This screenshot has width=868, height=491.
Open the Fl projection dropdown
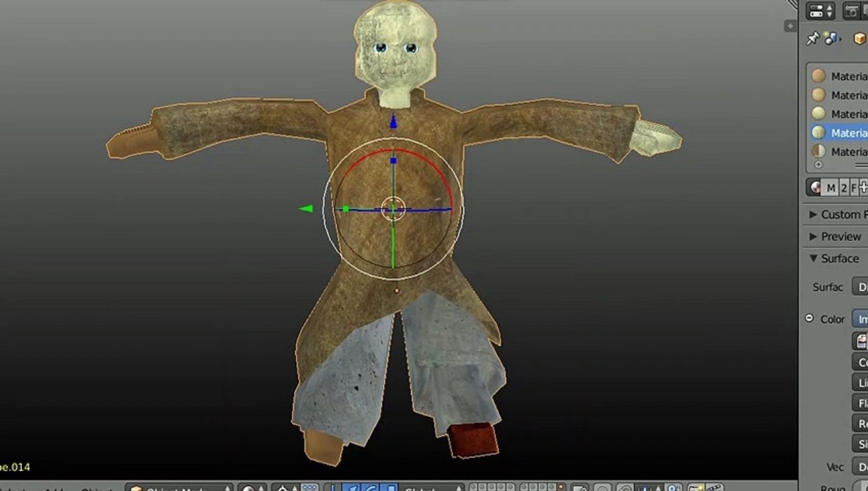(x=860, y=403)
